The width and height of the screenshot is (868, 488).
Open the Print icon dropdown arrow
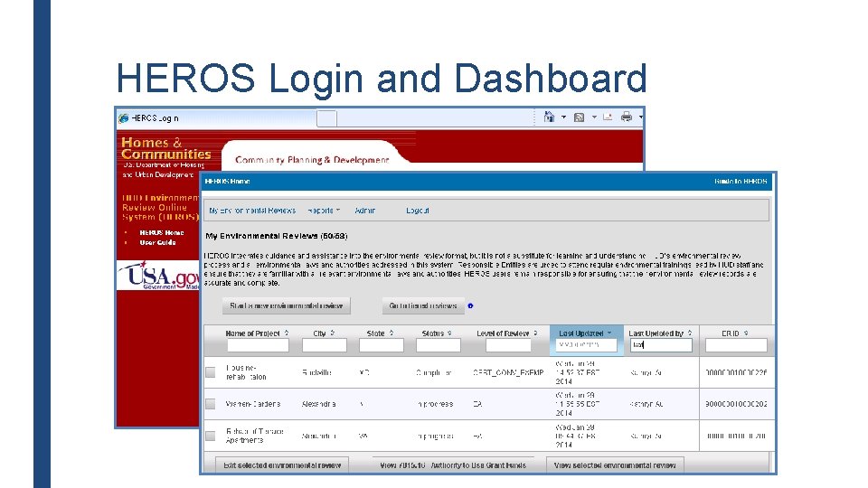tap(640, 117)
